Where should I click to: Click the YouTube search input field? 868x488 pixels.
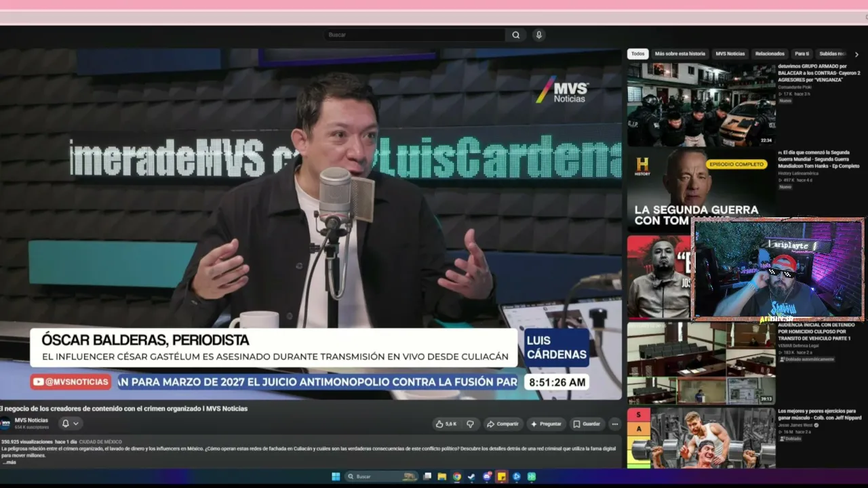(x=415, y=35)
